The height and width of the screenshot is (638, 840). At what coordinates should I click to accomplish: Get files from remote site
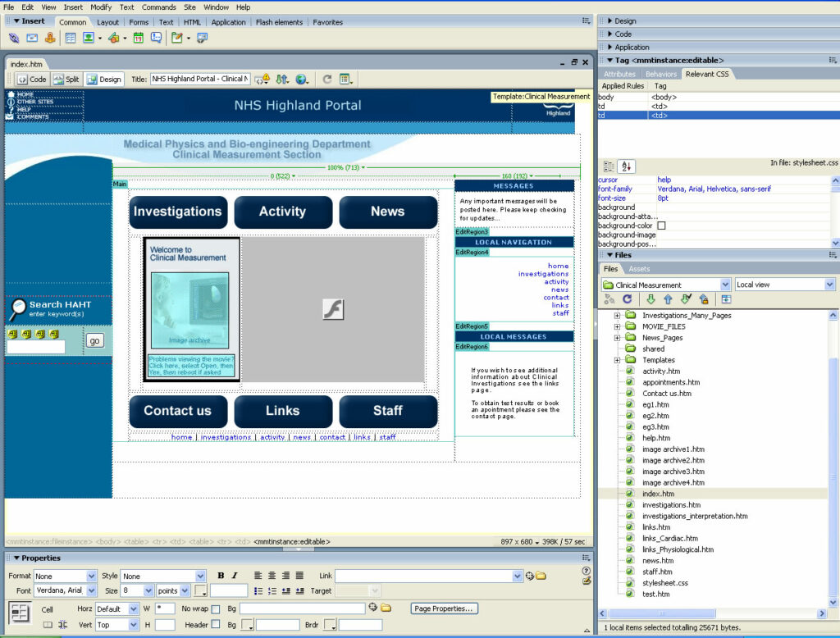pos(651,299)
